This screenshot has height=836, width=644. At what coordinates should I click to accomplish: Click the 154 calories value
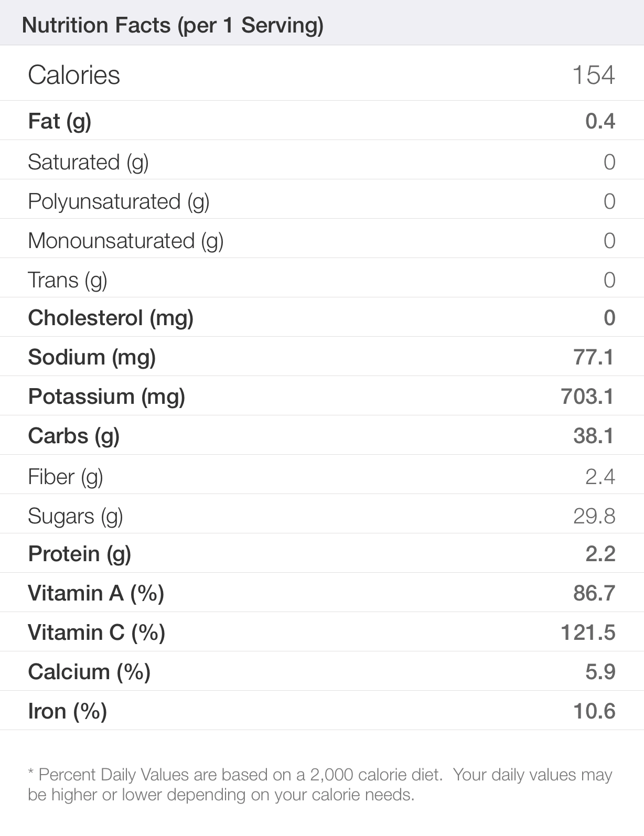[x=593, y=75]
